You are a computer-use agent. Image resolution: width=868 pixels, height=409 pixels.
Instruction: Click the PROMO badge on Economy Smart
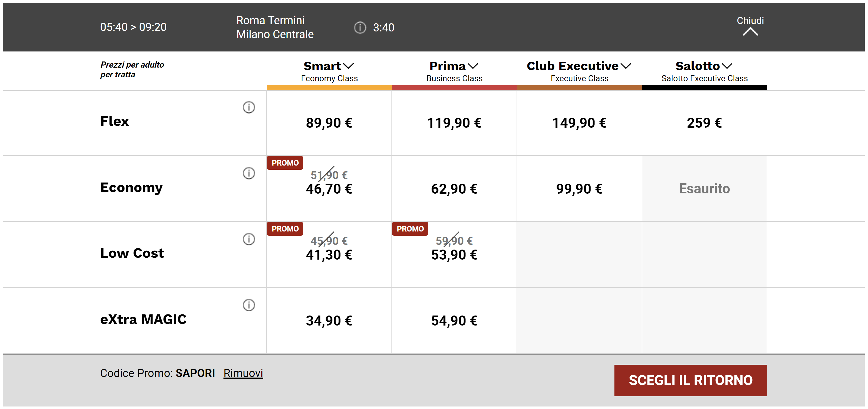pos(285,163)
